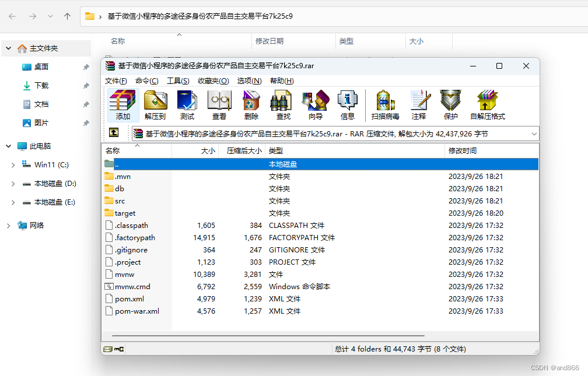The height and width of the screenshot is (376, 588).
Task: Open the Commands (命令) menu
Action: [147, 81]
